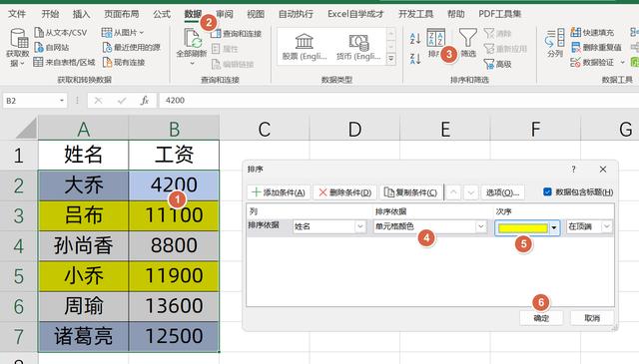
Task: Click 来自表格/区域 icon
Action: [x=38, y=62]
